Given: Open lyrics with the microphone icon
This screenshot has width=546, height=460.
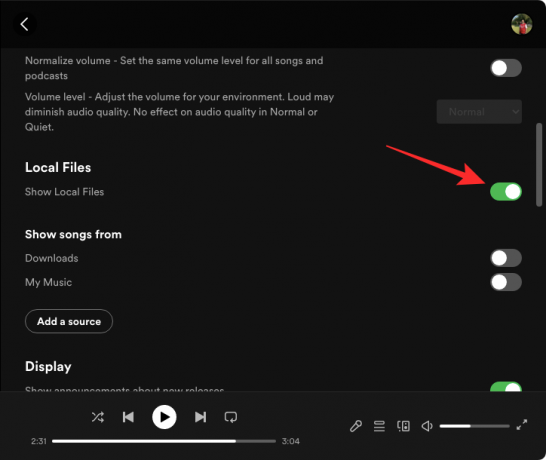Looking at the screenshot, I should coord(356,426).
